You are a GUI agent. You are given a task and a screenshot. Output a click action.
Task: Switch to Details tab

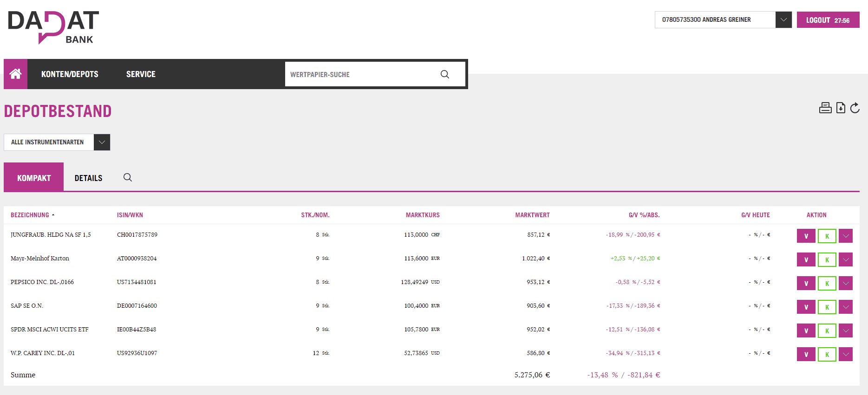(x=88, y=178)
